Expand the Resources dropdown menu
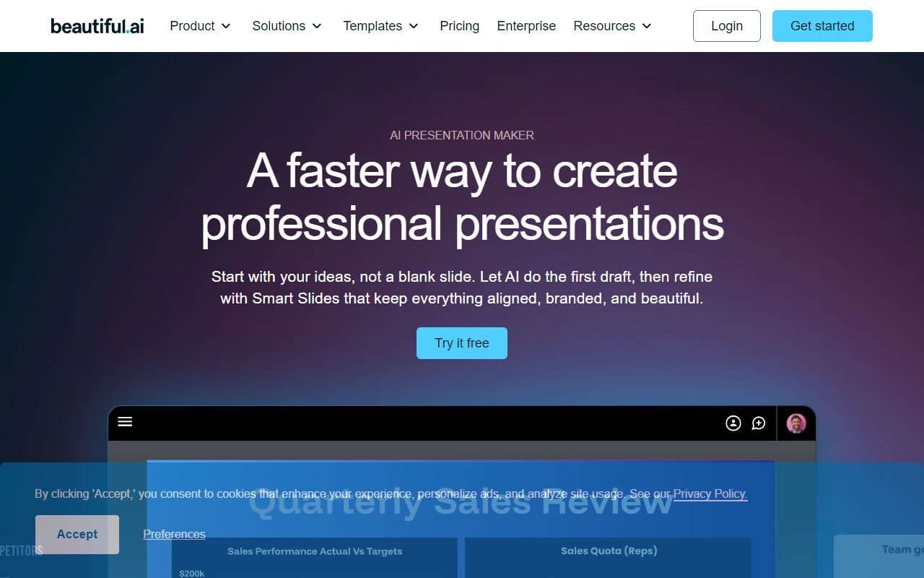The height and width of the screenshot is (578, 924). click(x=612, y=26)
